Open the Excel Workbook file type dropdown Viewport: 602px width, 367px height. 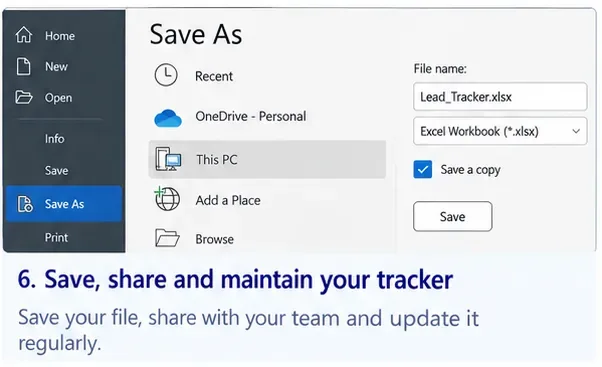point(500,131)
